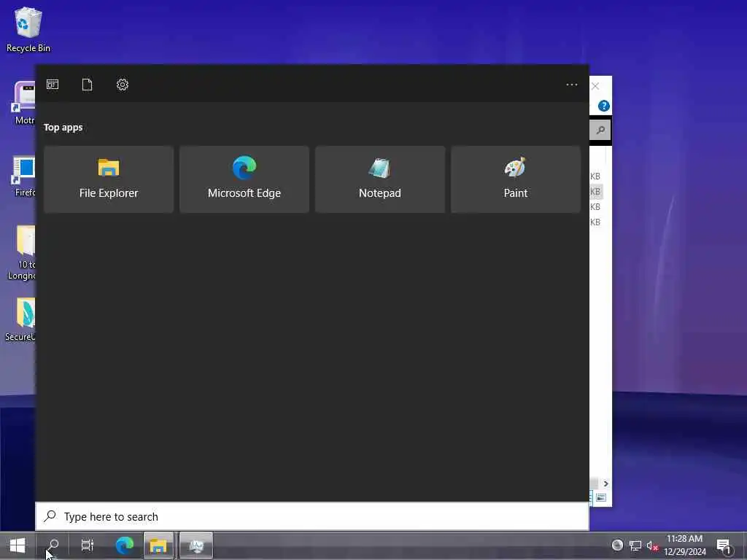Click the horizontal scrollbar right arrow in background window
The image size is (747, 560).
(605, 483)
